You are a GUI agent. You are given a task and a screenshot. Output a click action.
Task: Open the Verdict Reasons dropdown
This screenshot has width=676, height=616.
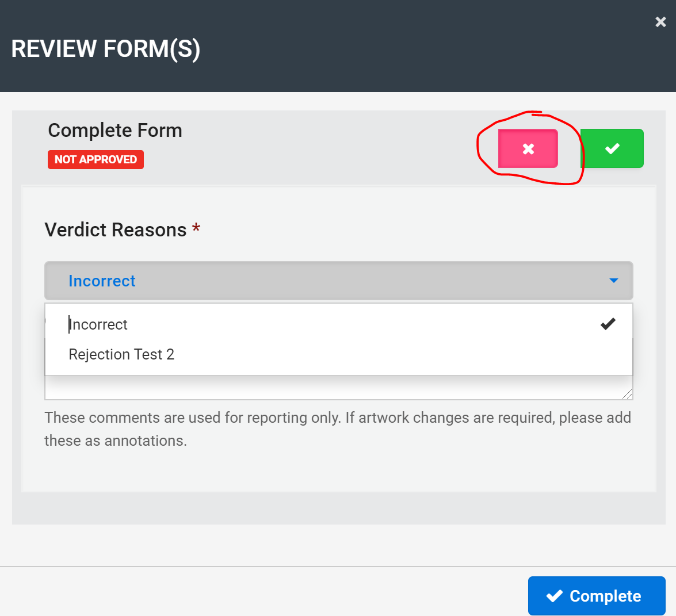click(x=338, y=281)
